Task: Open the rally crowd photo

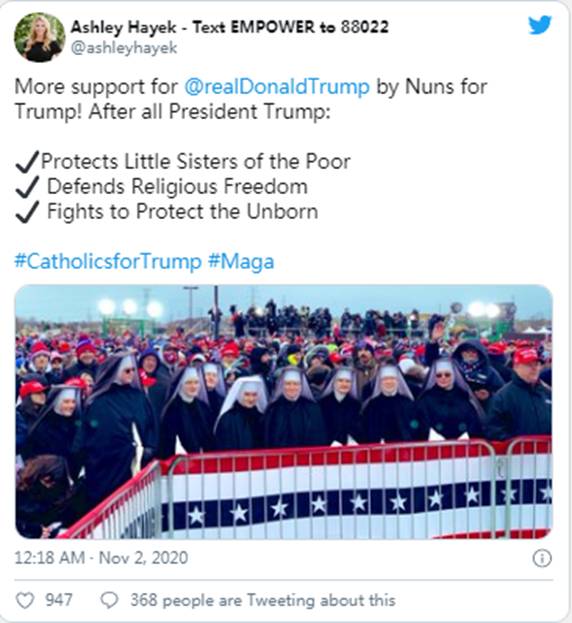Action: pos(284,412)
